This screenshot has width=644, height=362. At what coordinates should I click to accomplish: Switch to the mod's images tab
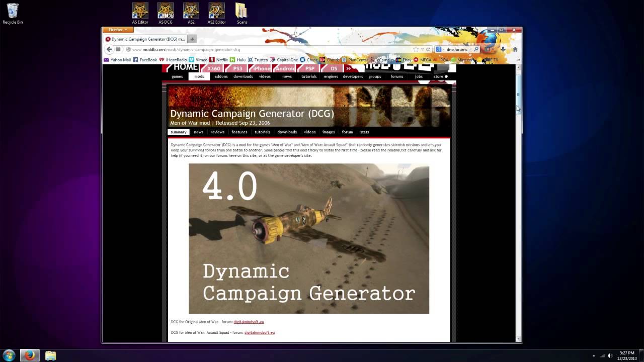pyautogui.click(x=329, y=132)
